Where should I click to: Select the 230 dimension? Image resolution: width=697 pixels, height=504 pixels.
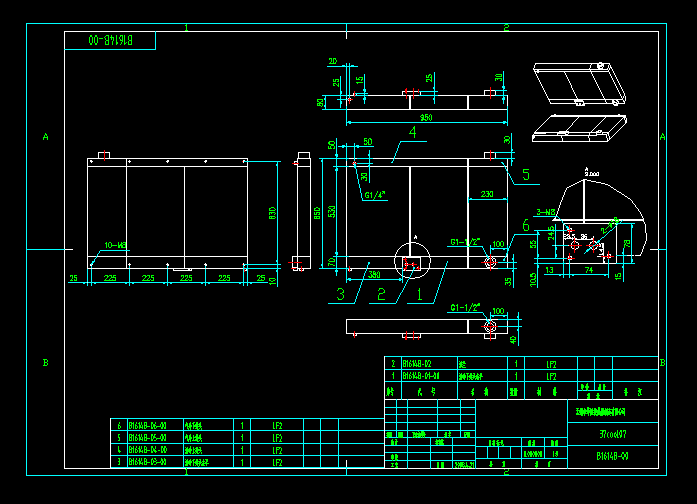(x=487, y=194)
